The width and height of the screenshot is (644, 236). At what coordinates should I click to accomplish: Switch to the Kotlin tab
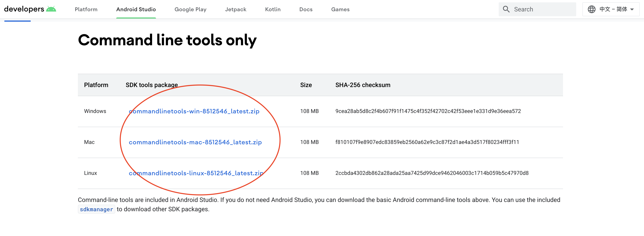click(x=273, y=9)
